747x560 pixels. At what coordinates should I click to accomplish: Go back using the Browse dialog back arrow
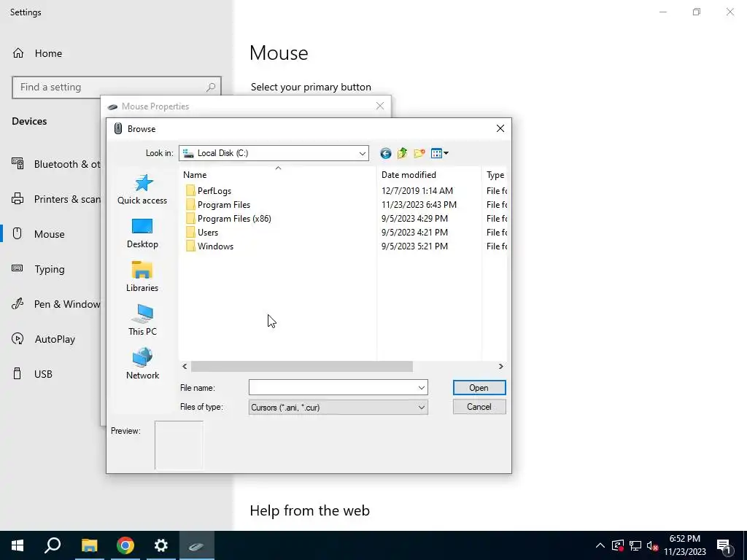click(385, 153)
